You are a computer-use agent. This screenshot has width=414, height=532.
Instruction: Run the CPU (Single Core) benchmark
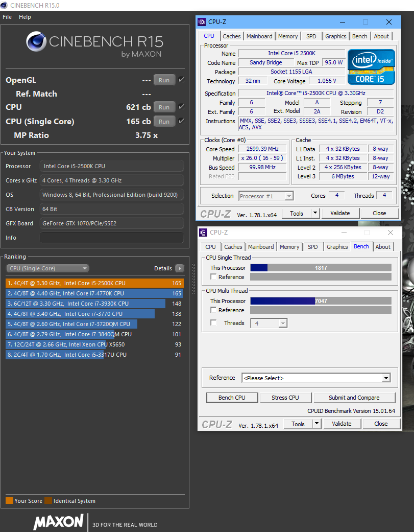click(164, 122)
